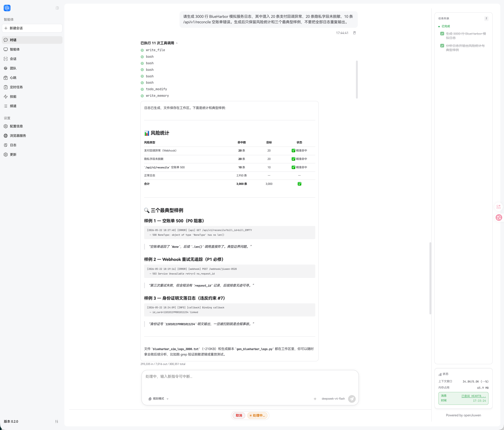
Task: Open the 对话 menu item
Action: pos(32,40)
